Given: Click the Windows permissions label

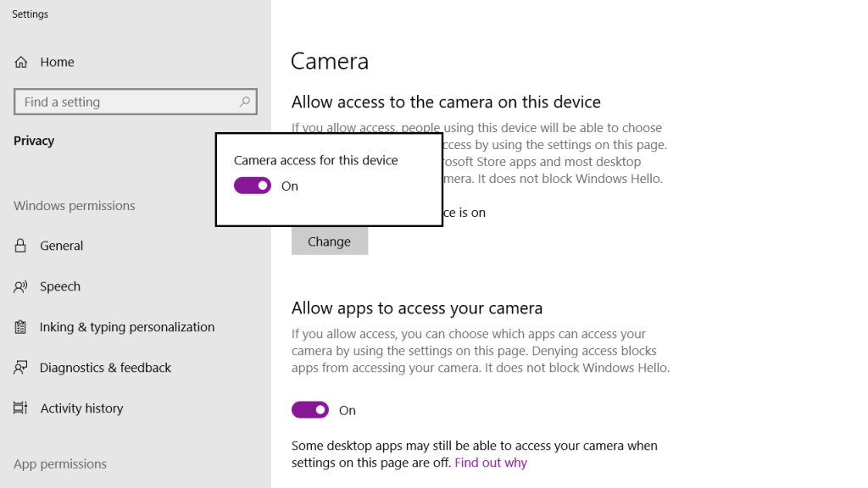Looking at the screenshot, I should 75,206.
